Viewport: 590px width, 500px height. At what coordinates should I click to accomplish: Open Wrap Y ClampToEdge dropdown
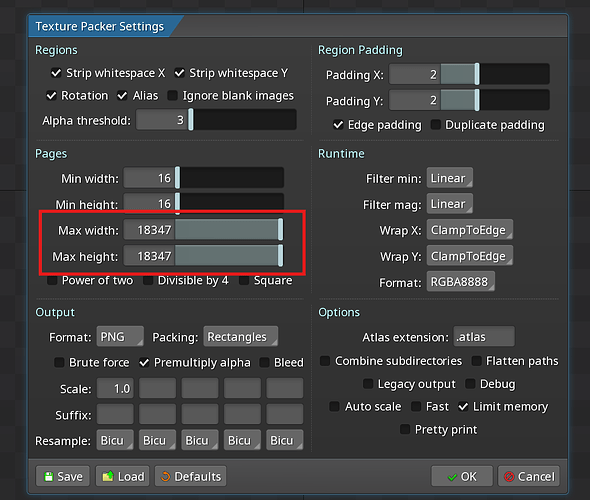(x=470, y=256)
